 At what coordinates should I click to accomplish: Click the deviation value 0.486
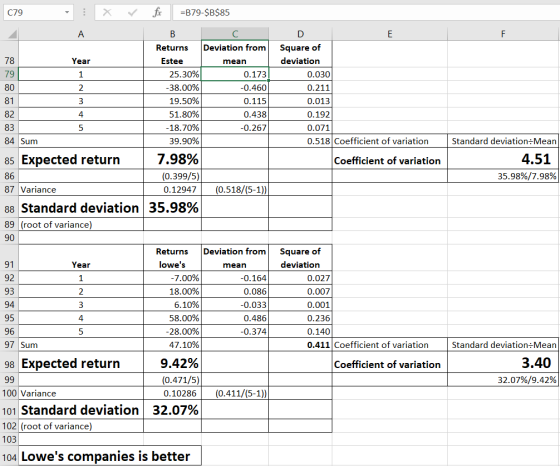235,318
